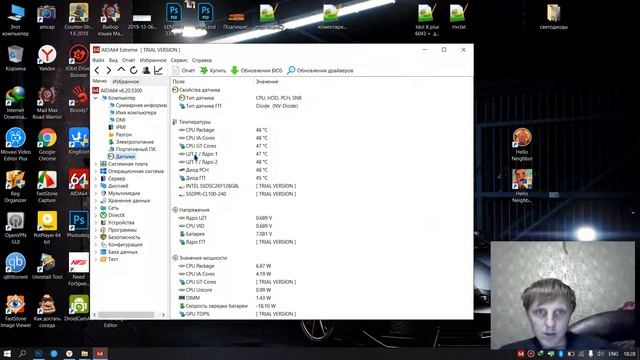The image size is (640, 360).
Task: Click the Отчёт report toolbar button
Action: (184, 70)
